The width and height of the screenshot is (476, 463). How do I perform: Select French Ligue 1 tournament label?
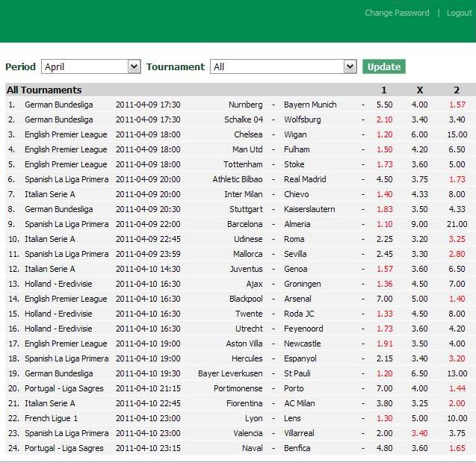pos(51,418)
